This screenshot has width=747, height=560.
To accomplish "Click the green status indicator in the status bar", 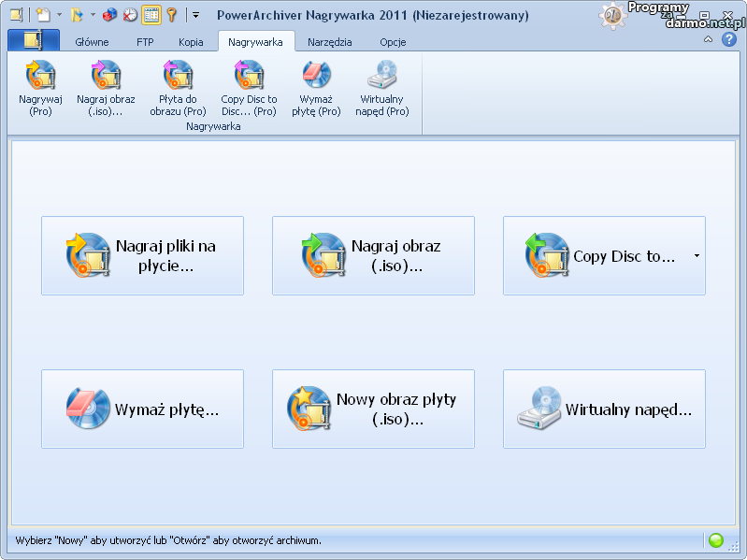I will [716, 540].
